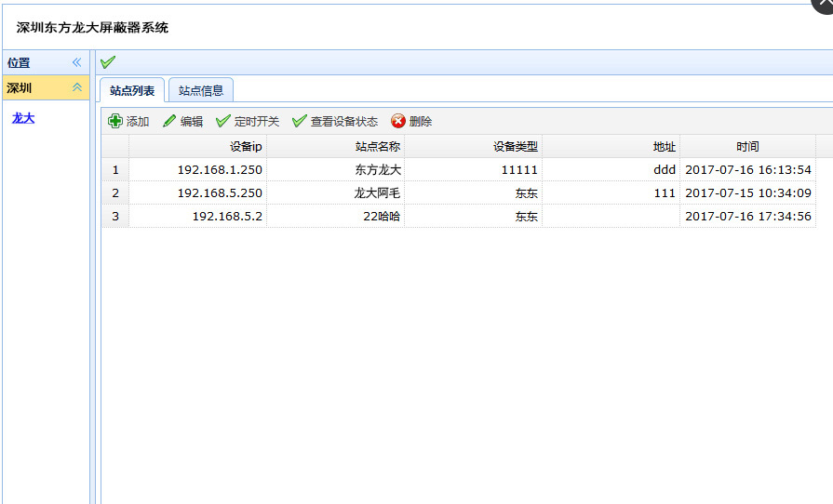This screenshot has width=833, height=504.
Task: Click time cell 2017-07-16 17:34:56
Action: click(x=748, y=217)
